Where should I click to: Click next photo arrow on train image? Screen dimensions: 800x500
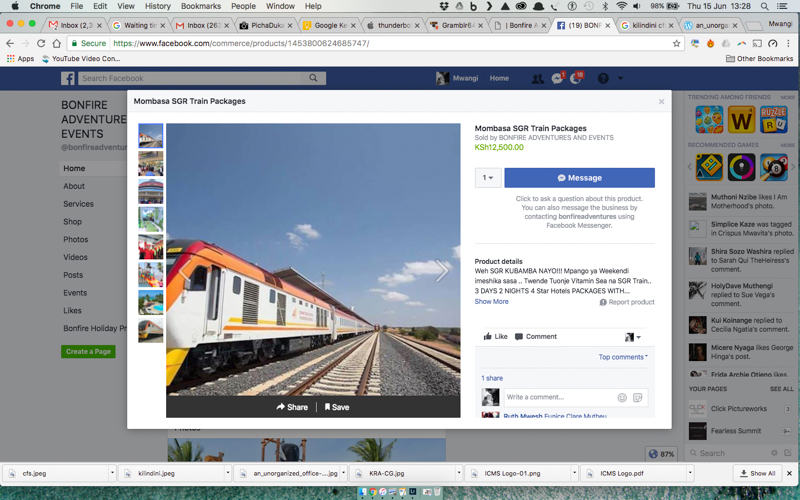441,270
